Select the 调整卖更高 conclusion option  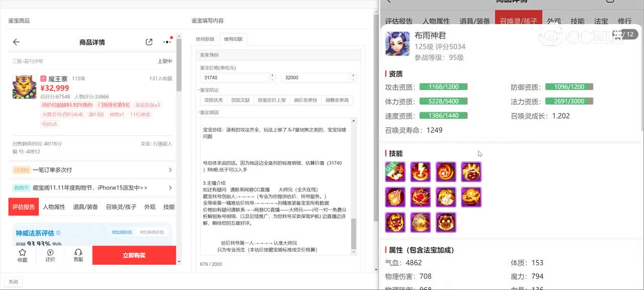point(337,100)
